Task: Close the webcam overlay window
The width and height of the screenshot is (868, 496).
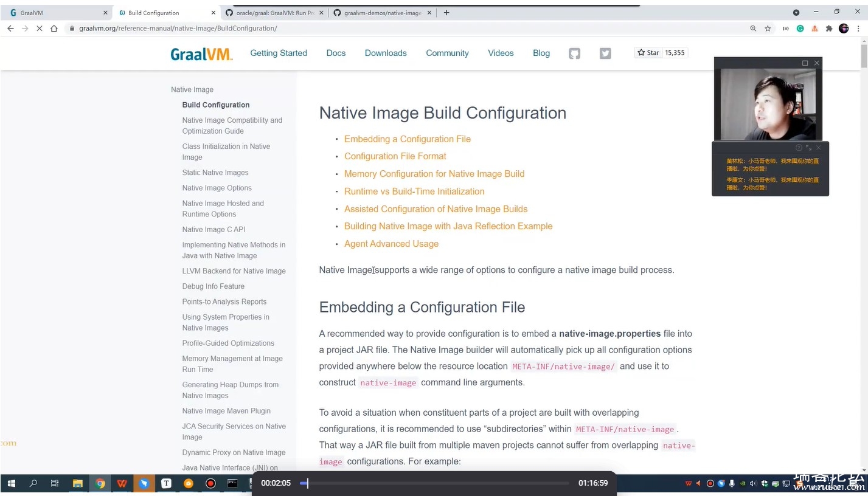Action: 817,63
